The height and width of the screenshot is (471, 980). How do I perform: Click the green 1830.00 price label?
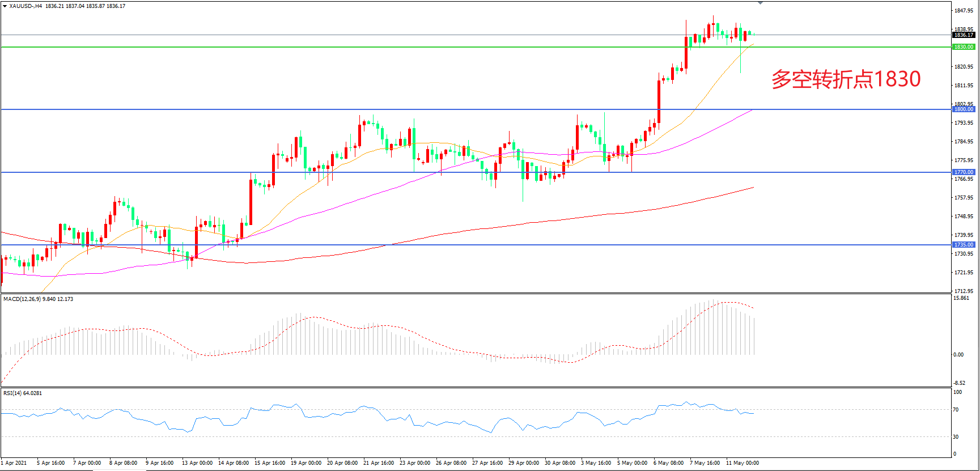pyautogui.click(x=963, y=47)
